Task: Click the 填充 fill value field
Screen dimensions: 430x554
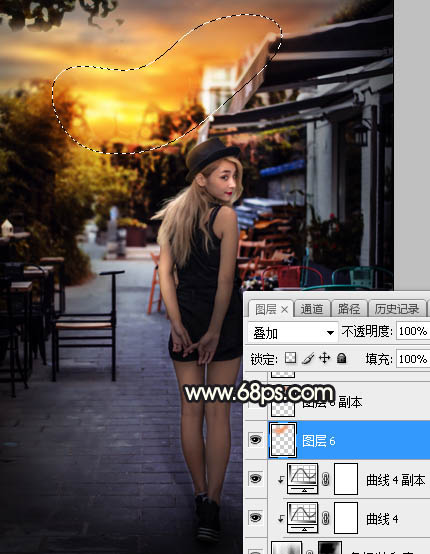Action: tap(413, 359)
